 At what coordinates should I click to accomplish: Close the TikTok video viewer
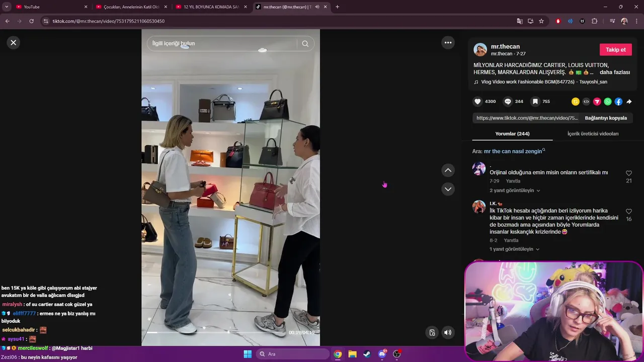(x=14, y=43)
